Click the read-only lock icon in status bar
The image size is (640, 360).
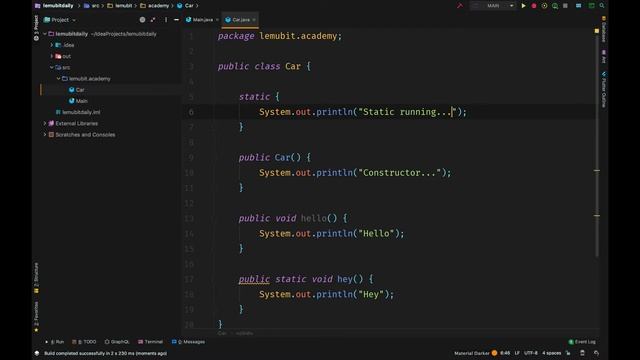(x=568, y=353)
